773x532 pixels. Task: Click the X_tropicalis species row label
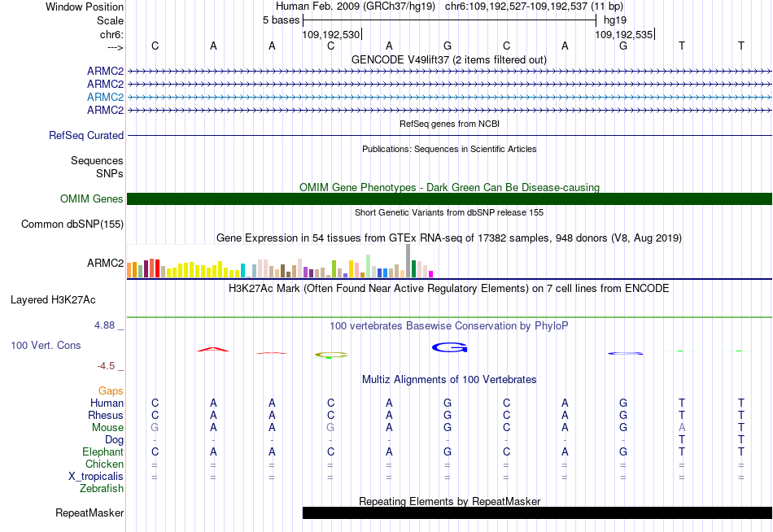[96, 477]
